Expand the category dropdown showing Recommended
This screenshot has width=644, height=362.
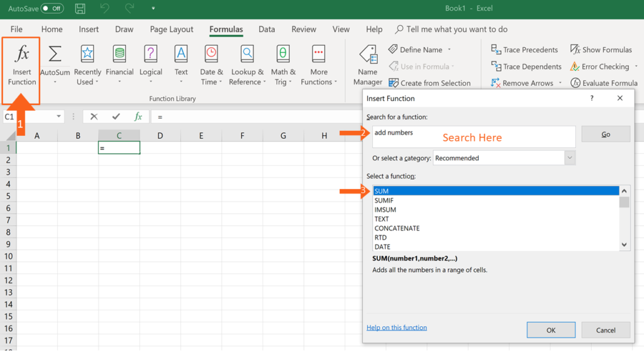tap(570, 158)
